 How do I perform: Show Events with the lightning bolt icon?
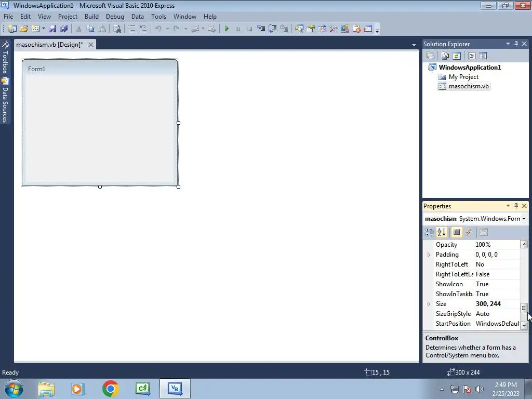[x=468, y=232]
